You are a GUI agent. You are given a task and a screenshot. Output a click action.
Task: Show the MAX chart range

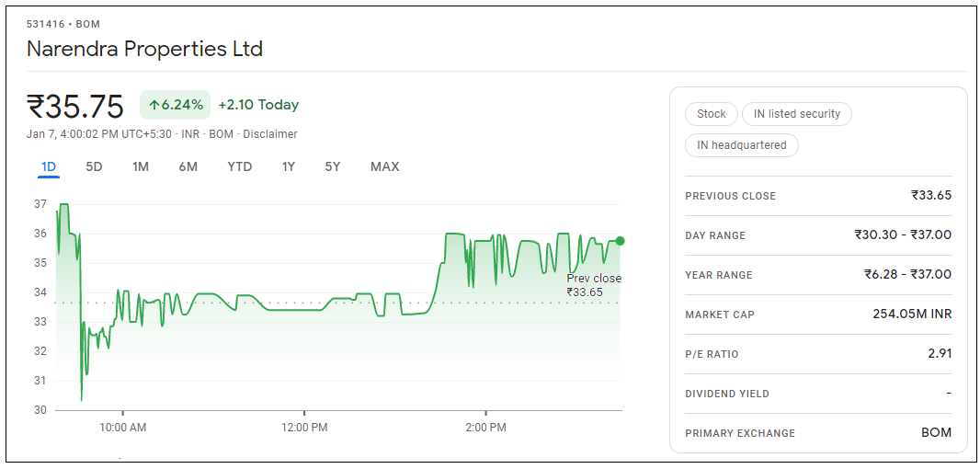tap(384, 167)
